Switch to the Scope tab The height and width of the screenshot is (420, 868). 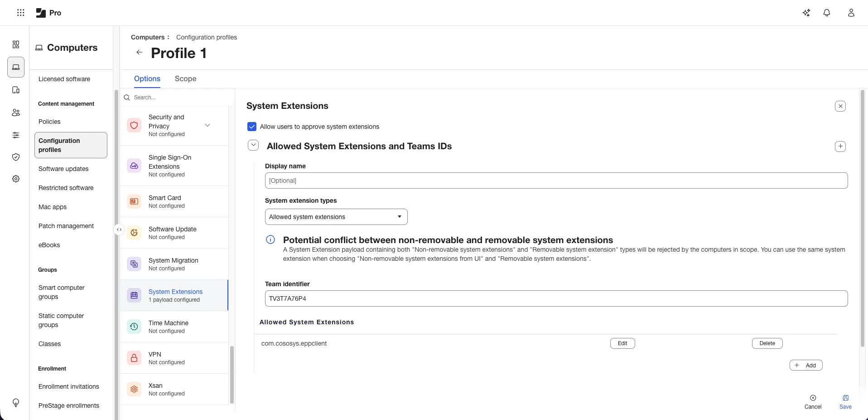[x=186, y=78]
